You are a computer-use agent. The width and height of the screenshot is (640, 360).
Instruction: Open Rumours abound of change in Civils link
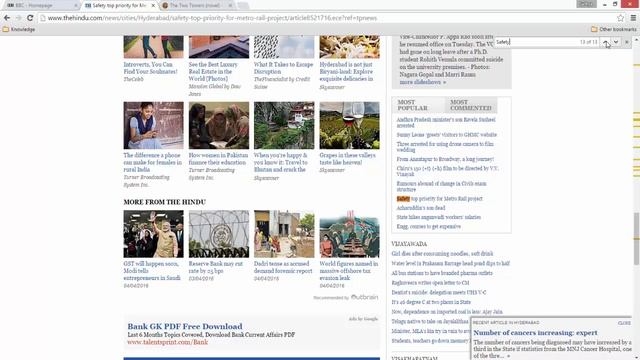coord(442,187)
